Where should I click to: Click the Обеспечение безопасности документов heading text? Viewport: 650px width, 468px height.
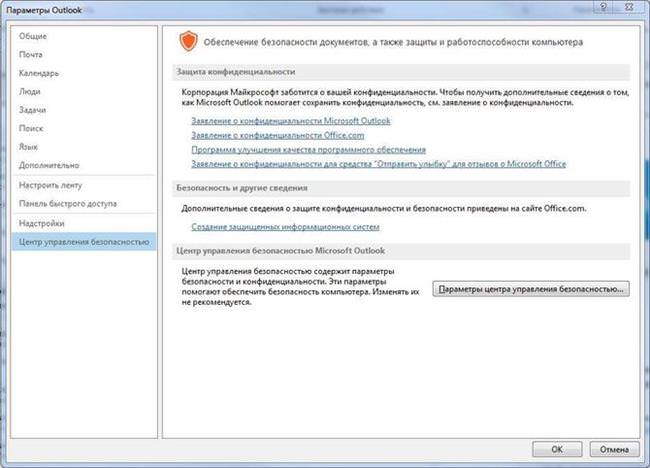pos(393,42)
